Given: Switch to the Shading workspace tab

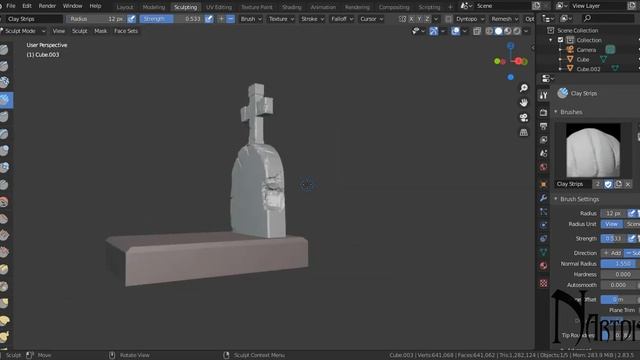Looking at the screenshot, I should coord(291,7).
